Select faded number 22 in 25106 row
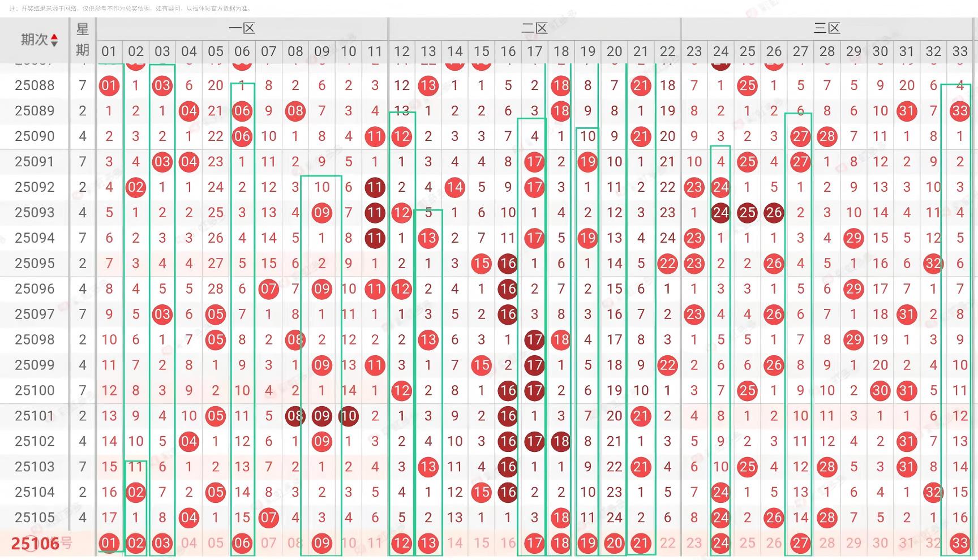Viewport: 978px width, 560px height. tap(667, 544)
